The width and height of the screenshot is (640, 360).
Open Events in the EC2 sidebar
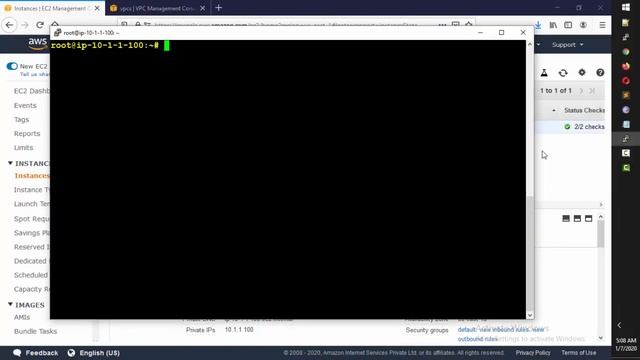point(25,105)
